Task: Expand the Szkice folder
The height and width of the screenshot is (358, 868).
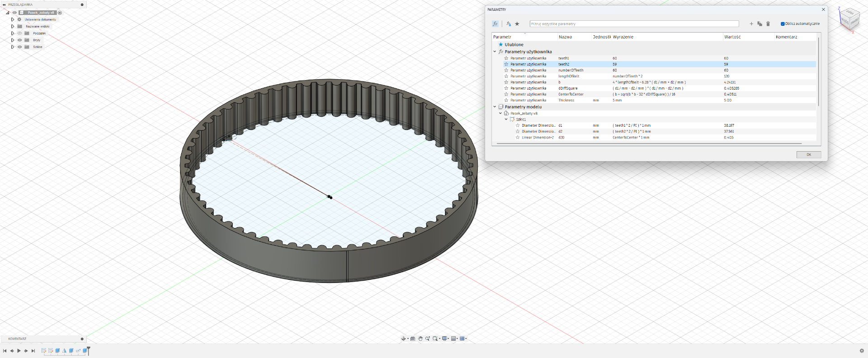Action: pyautogui.click(x=13, y=47)
